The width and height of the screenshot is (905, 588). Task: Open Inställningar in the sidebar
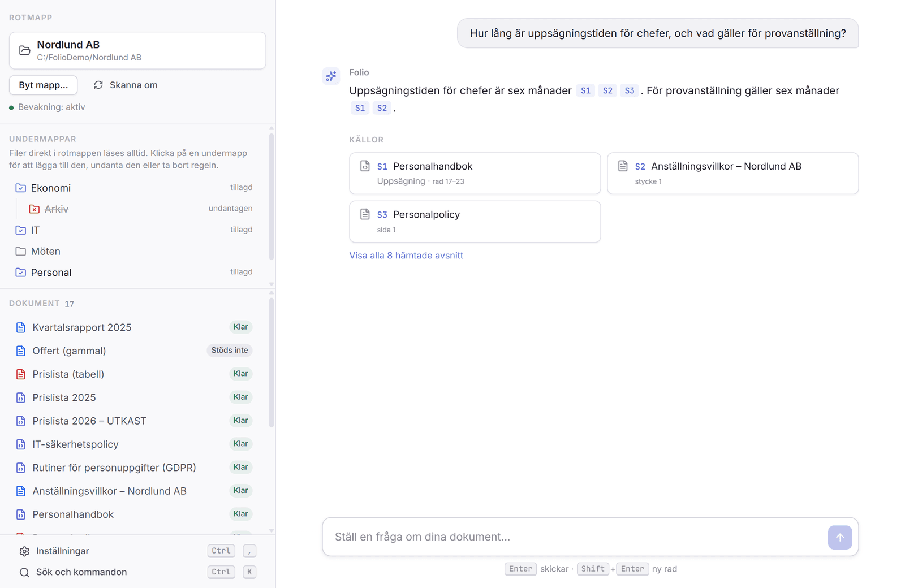(137, 551)
